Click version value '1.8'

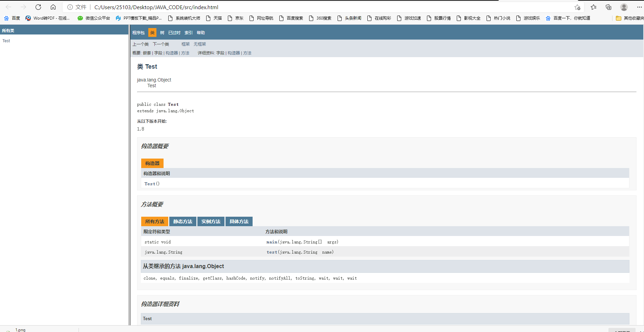pos(141,129)
